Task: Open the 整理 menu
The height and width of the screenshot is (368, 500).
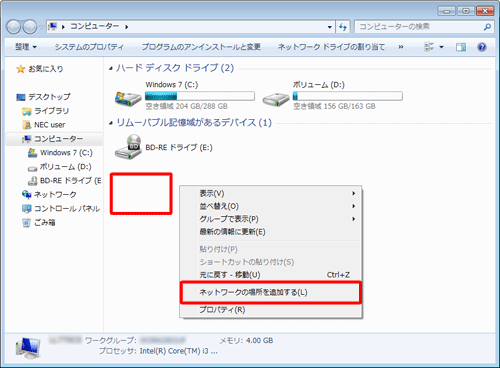Action: [x=26, y=47]
